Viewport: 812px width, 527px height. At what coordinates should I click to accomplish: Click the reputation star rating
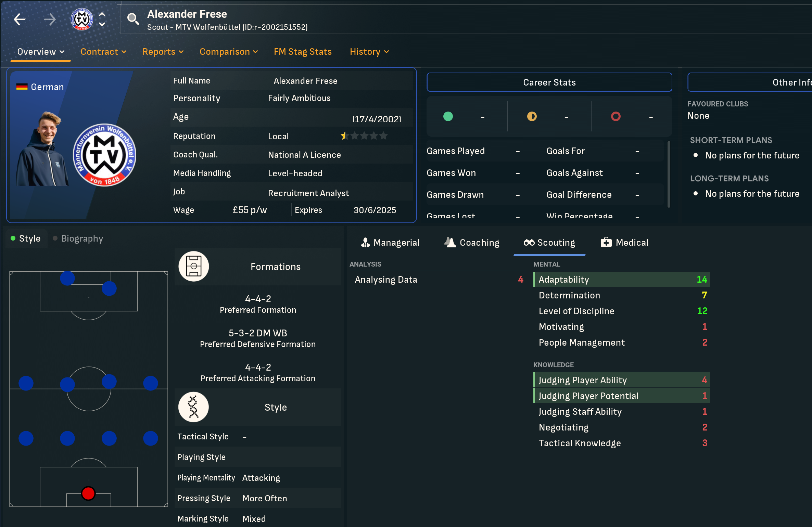click(364, 136)
